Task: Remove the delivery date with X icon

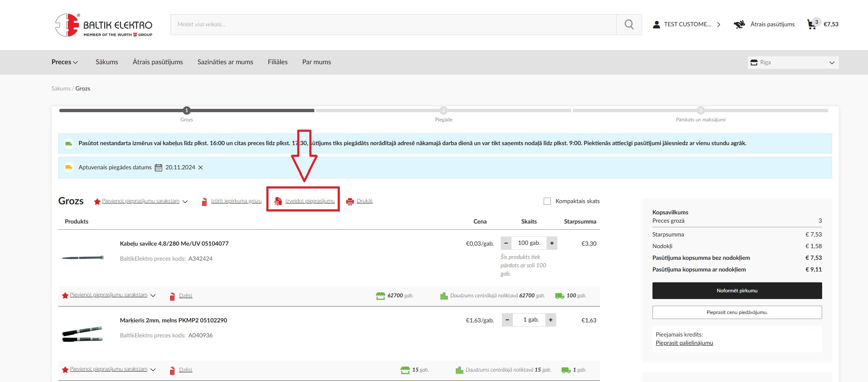Action: (x=201, y=168)
